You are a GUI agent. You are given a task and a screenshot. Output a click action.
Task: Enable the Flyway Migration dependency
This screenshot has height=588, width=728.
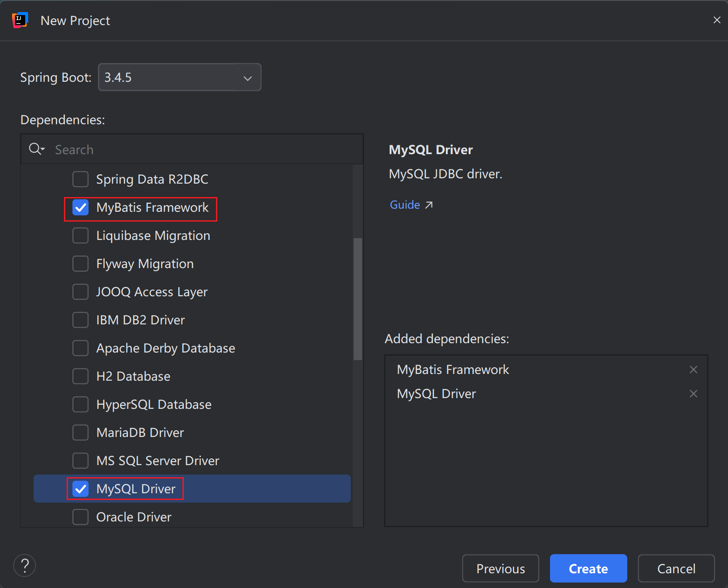[x=80, y=264]
